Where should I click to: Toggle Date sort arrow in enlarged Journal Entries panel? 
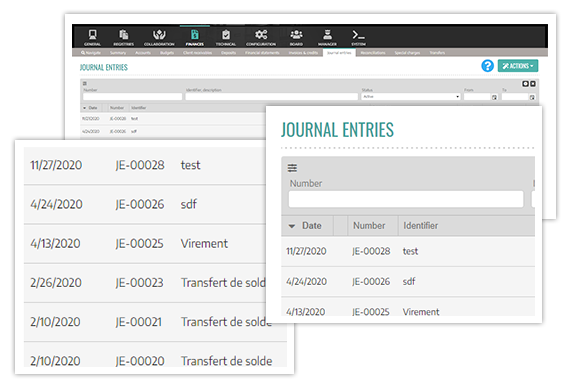point(292,226)
